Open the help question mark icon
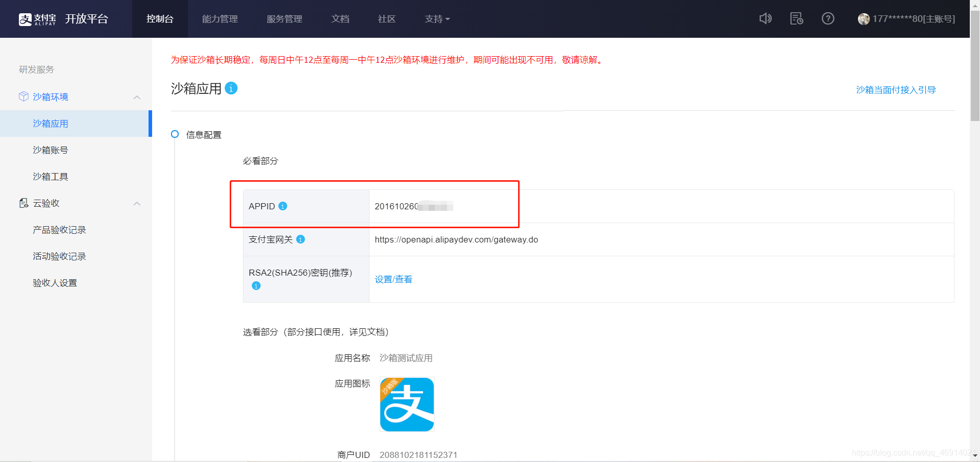The height and width of the screenshot is (462, 980). tap(828, 19)
